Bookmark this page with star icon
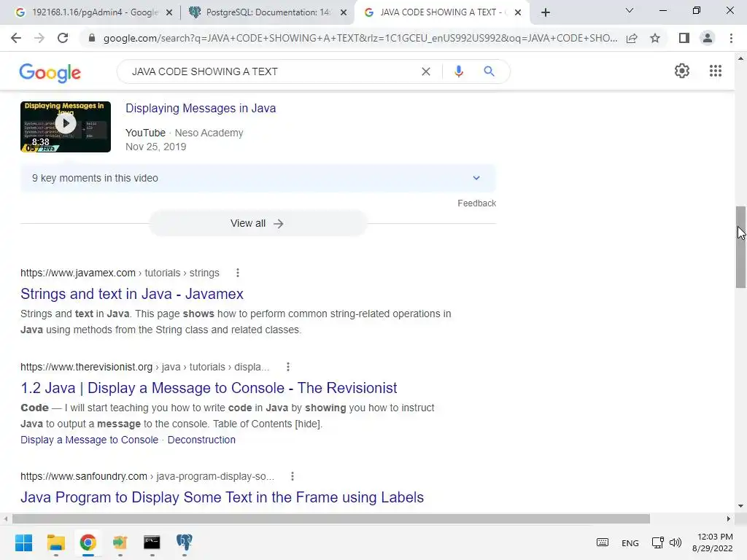 pyautogui.click(x=655, y=38)
